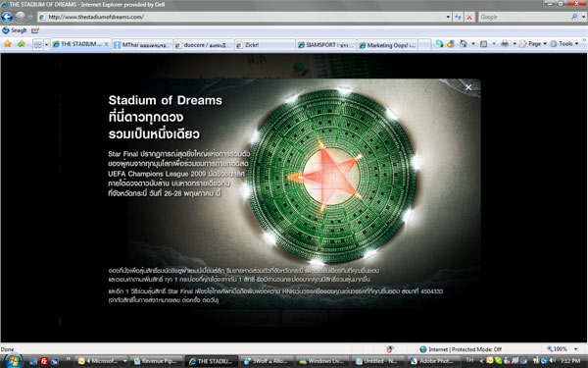
Task: Switch to THE STADIU taskbar button
Action: (212, 361)
